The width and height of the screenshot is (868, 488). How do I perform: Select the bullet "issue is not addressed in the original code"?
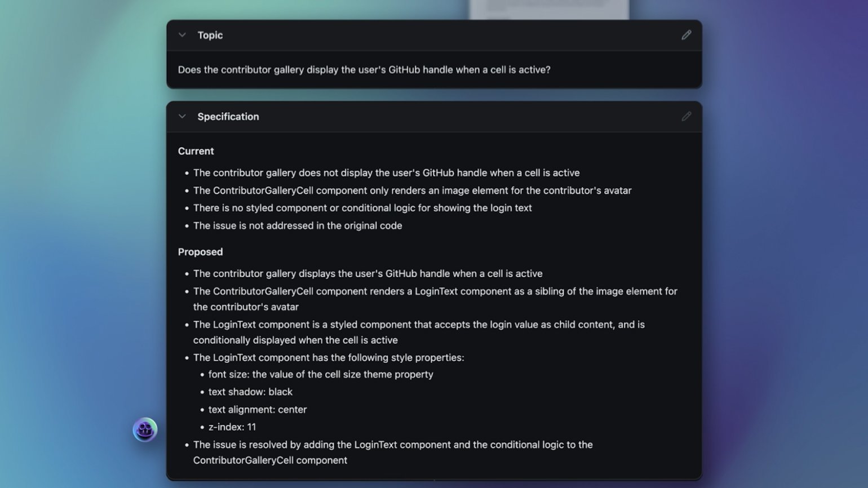pyautogui.click(x=298, y=225)
